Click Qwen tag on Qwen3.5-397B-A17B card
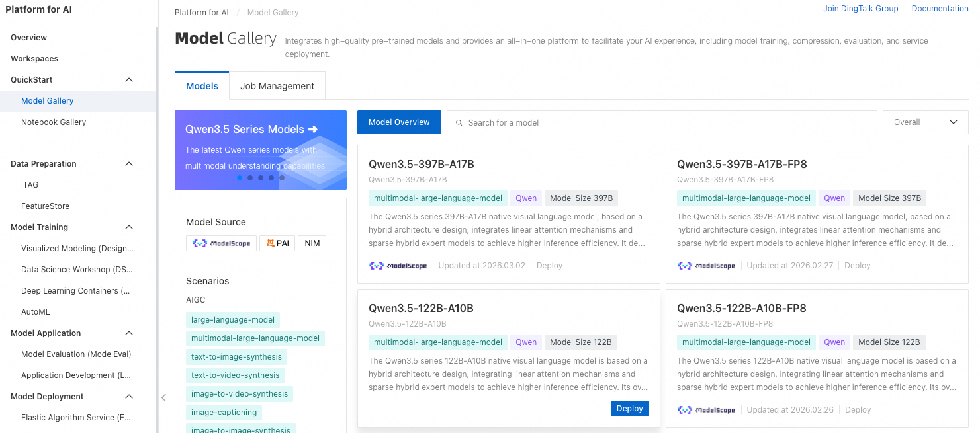 526,198
